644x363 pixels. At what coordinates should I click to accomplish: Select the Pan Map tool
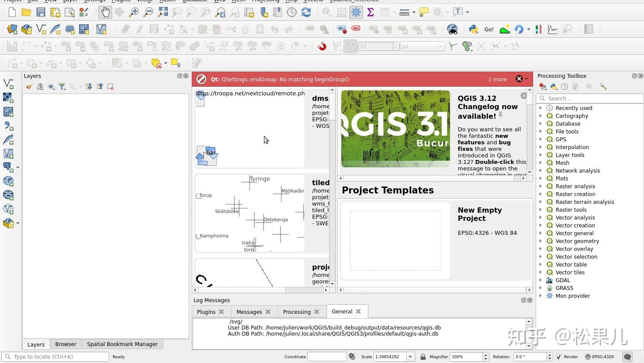[105, 12]
